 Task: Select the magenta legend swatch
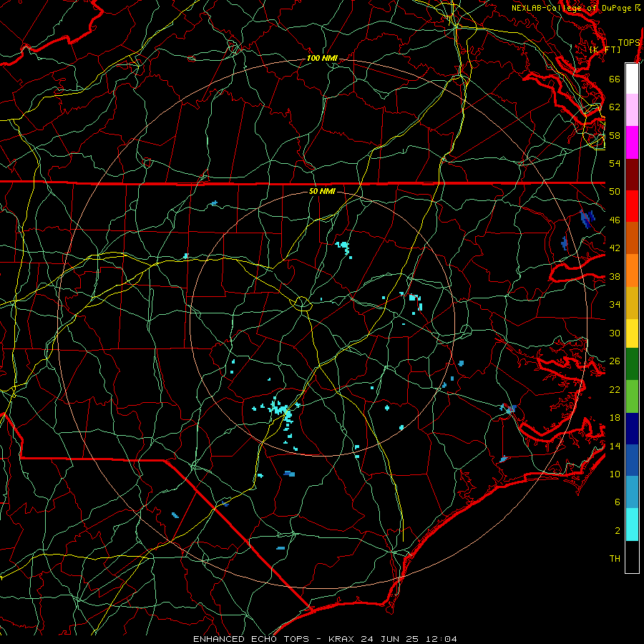click(x=632, y=142)
